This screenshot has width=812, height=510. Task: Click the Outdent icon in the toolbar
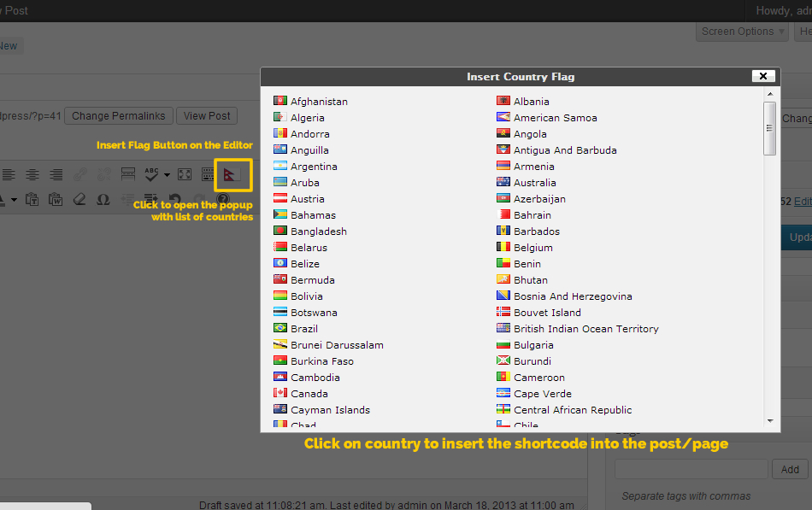coord(127,199)
